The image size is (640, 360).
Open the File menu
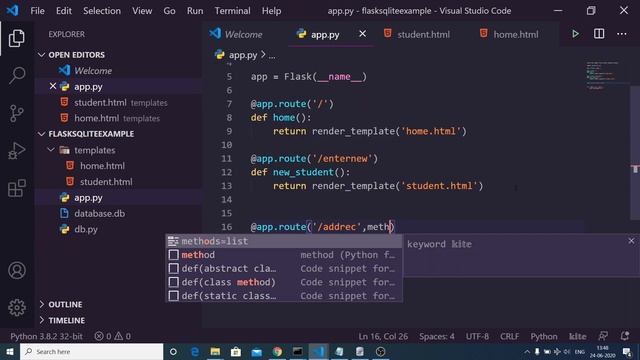coord(38,11)
